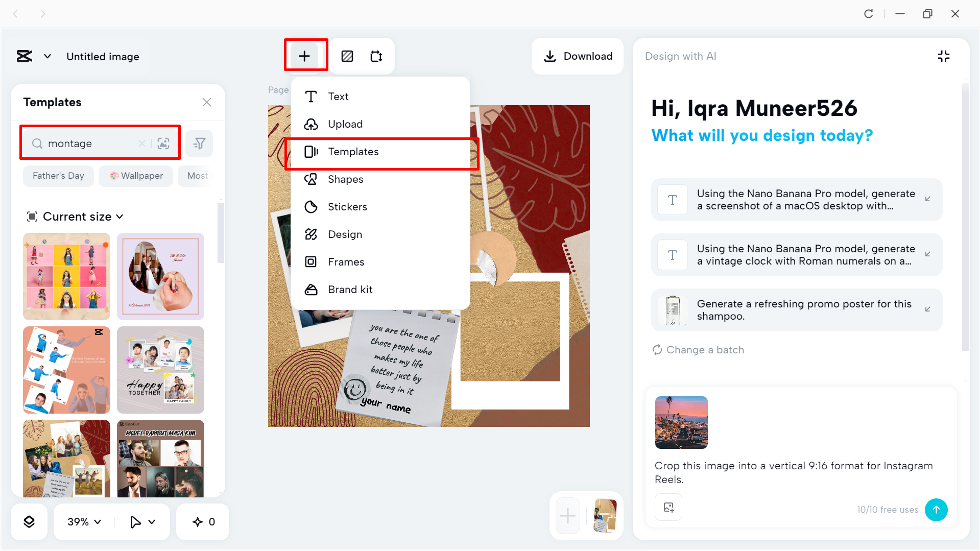980x551 pixels.
Task: Go back with the left arrow
Action: [x=15, y=14]
